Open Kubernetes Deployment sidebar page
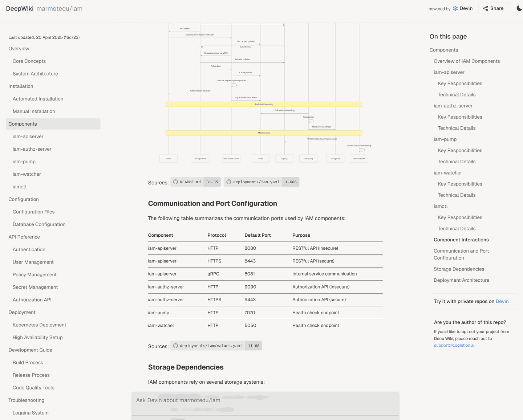Screen dimensions: 523x420 click(39, 325)
